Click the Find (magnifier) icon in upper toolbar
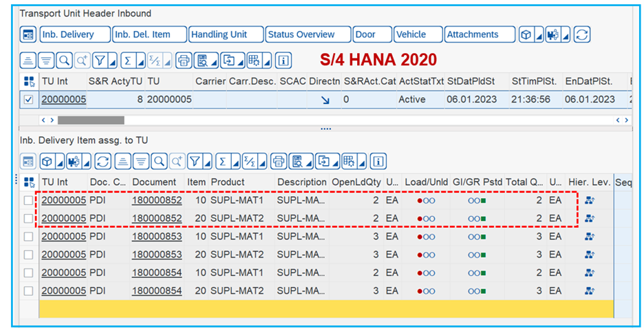 point(64,61)
